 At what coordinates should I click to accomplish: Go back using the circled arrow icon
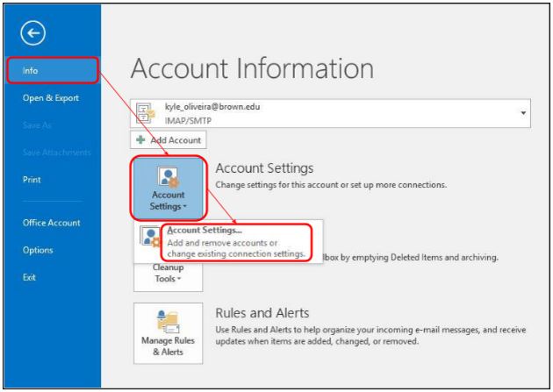tap(32, 33)
